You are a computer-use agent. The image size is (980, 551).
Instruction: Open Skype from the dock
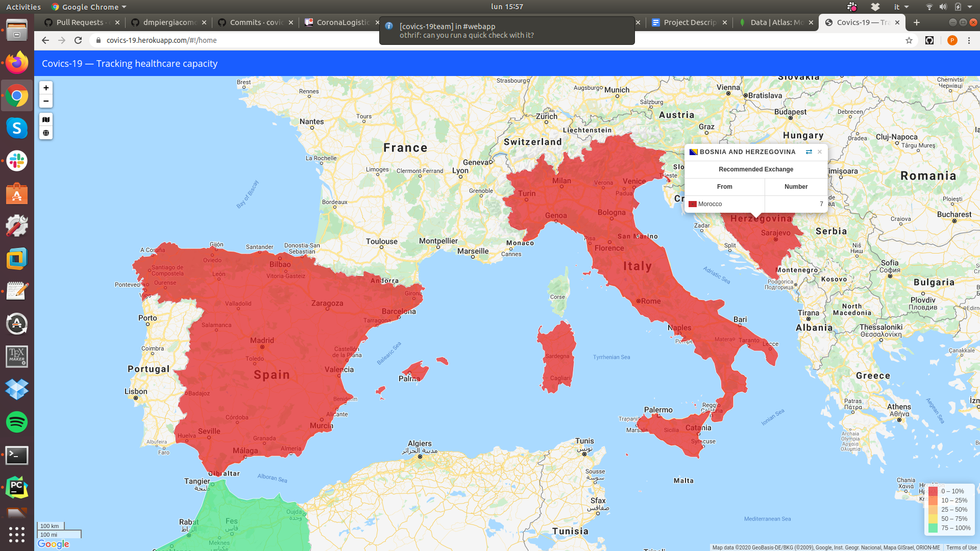tap(17, 128)
